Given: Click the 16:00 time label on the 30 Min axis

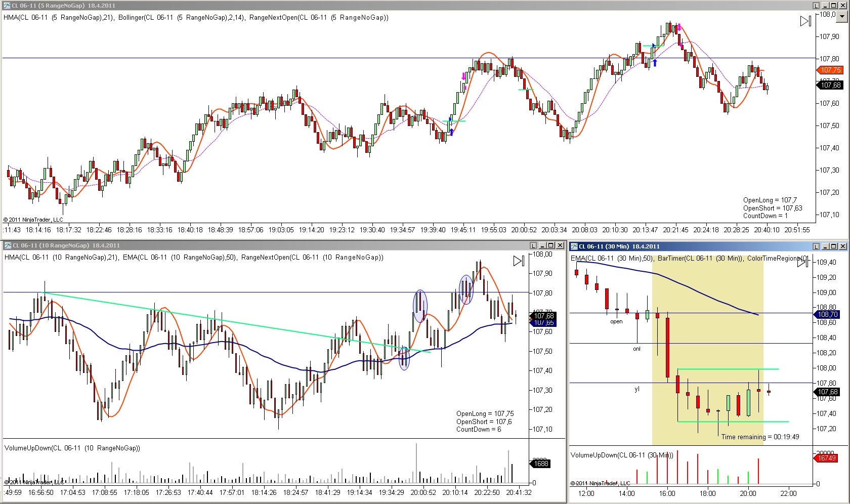Looking at the screenshot, I should click(667, 493).
